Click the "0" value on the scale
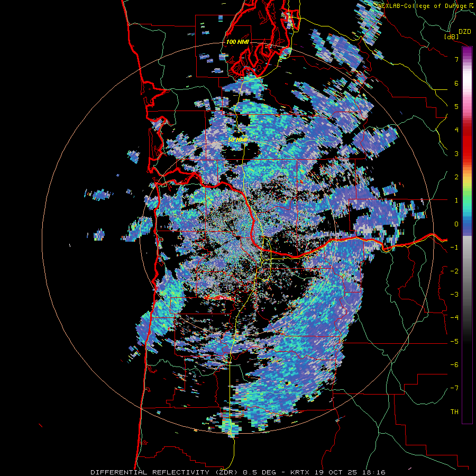The image size is (476, 476). click(x=456, y=224)
